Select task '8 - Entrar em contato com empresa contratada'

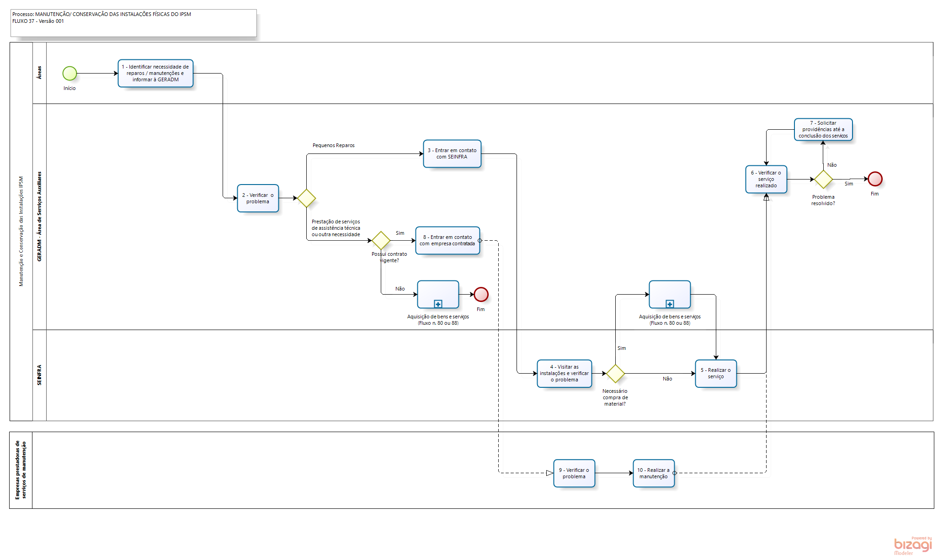(x=447, y=241)
